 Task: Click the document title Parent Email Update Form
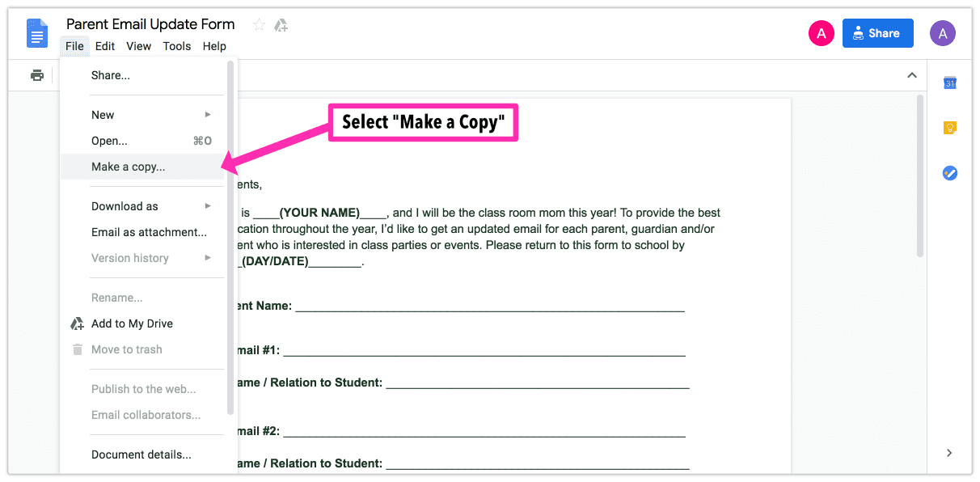150,24
